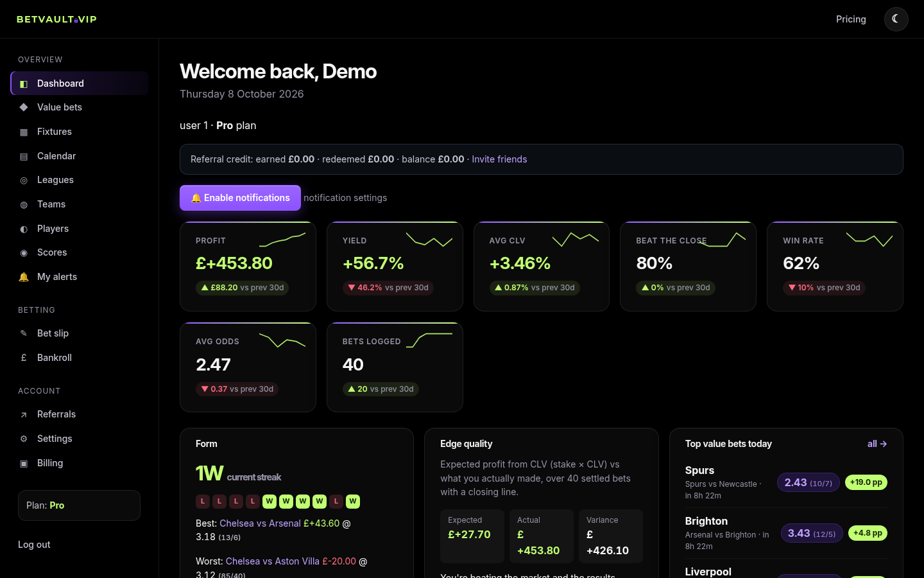Click the My alerts bell icon
Viewport: 924px width, 578px height.
[x=24, y=277]
